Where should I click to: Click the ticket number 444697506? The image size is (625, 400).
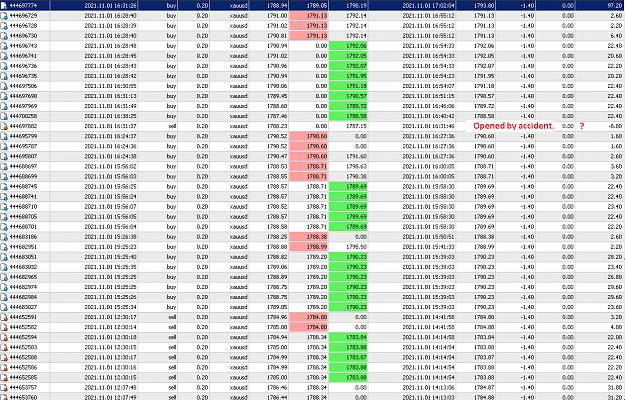[x=23, y=86]
